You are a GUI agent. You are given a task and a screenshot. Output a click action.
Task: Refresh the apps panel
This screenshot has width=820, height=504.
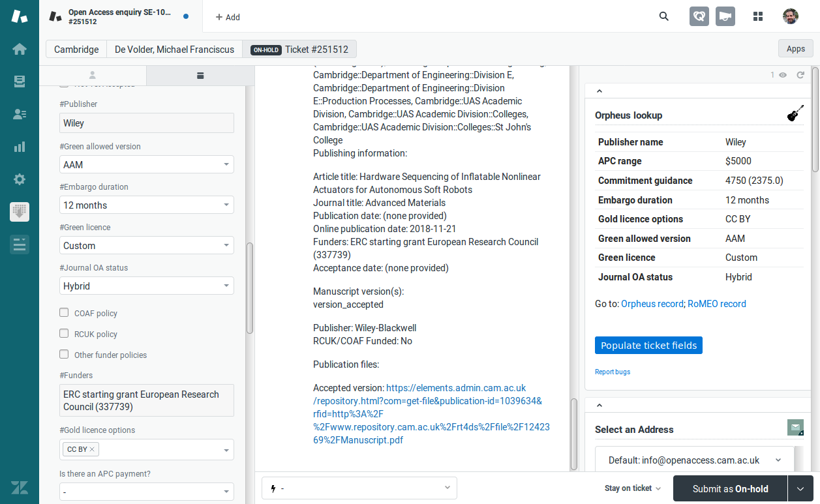tap(800, 75)
